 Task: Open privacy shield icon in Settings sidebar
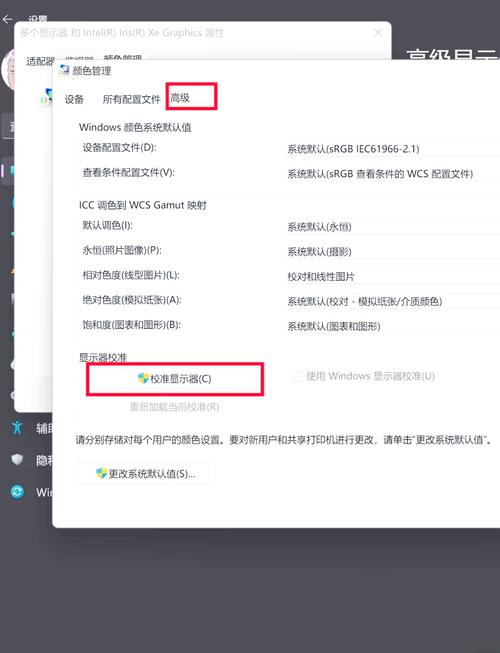(17, 459)
